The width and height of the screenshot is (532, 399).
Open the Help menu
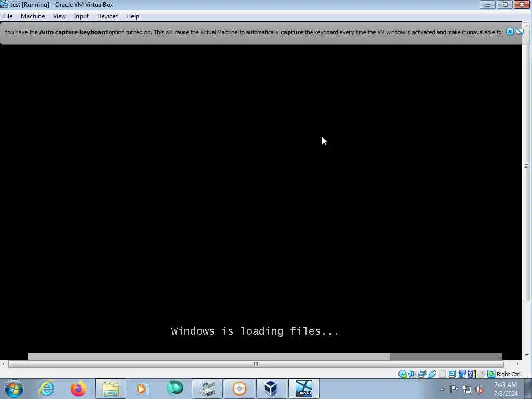(132, 16)
